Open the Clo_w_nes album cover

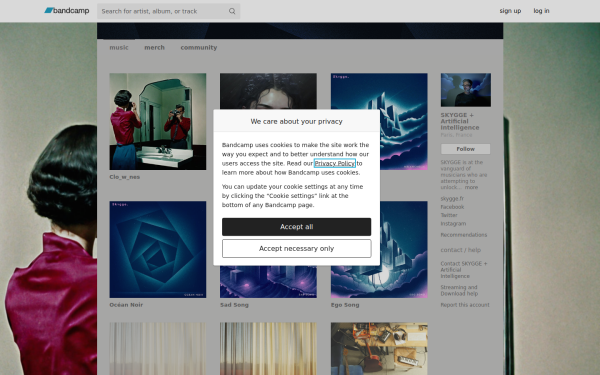click(x=158, y=121)
